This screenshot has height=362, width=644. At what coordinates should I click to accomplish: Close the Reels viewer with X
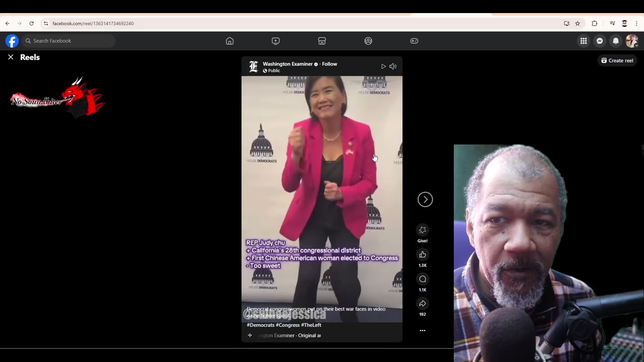click(11, 57)
